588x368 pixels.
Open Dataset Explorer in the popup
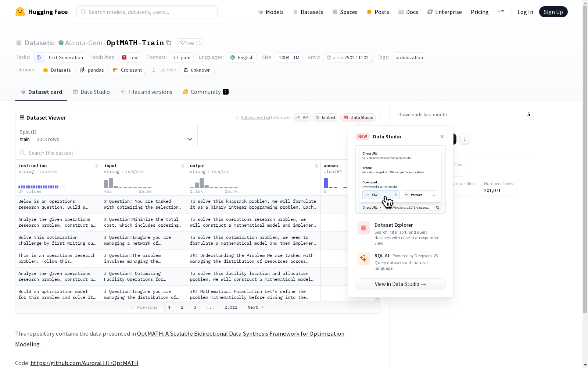click(x=401, y=234)
